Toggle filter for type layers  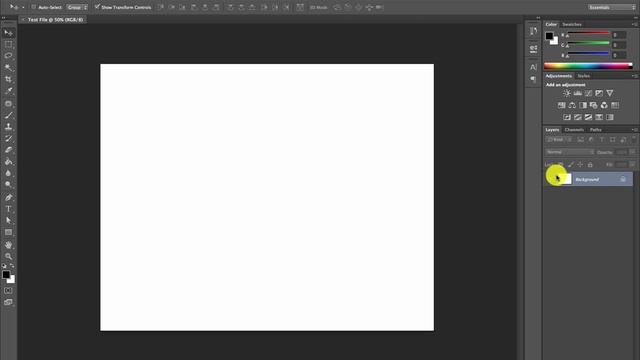tap(602, 140)
